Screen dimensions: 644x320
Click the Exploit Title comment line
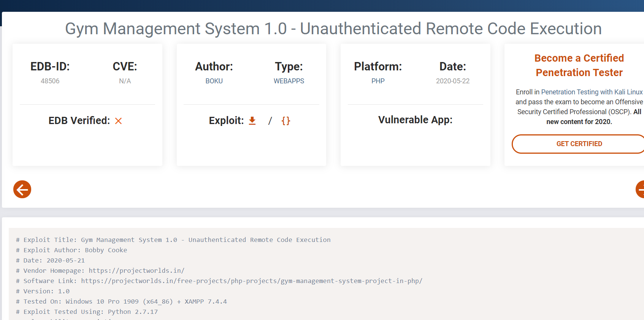click(x=173, y=240)
